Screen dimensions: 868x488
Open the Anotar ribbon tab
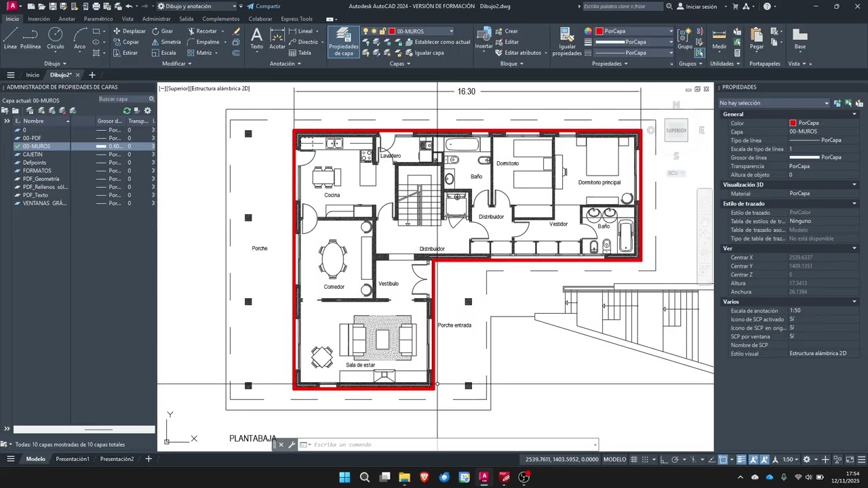(x=67, y=19)
